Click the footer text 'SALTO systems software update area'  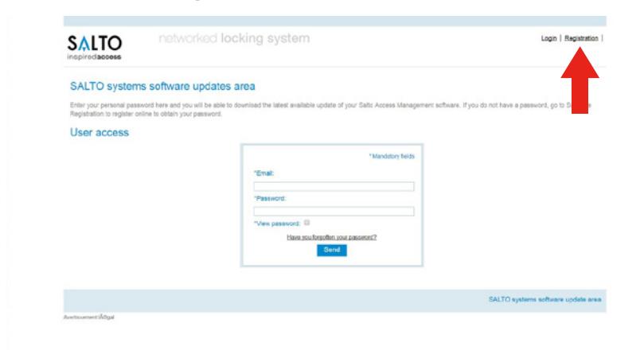pyautogui.click(x=544, y=300)
